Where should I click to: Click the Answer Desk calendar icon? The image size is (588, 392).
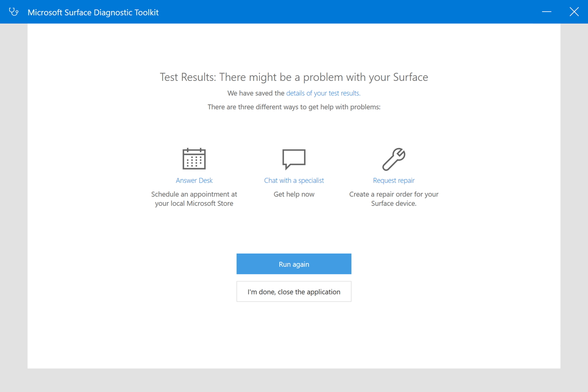194,159
